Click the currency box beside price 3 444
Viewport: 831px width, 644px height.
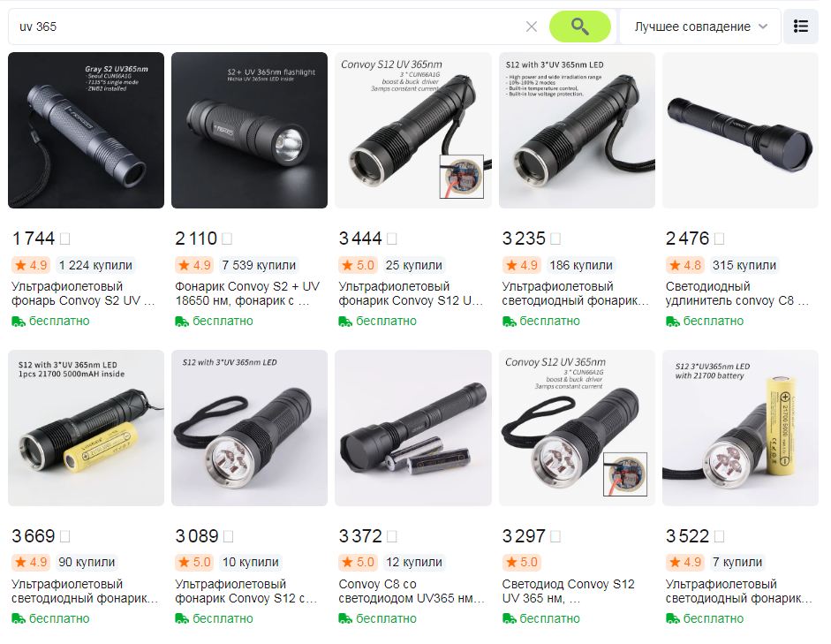click(x=391, y=239)
